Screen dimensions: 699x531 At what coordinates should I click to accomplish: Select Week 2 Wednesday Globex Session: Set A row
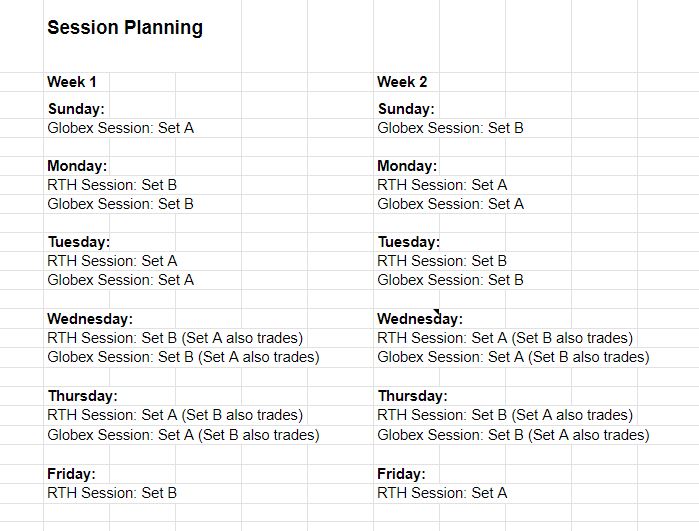513,357
